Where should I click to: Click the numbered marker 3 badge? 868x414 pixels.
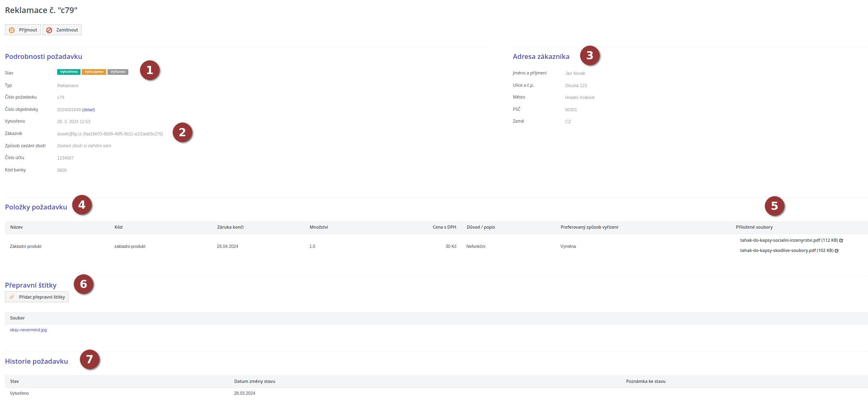pos(589,56)
